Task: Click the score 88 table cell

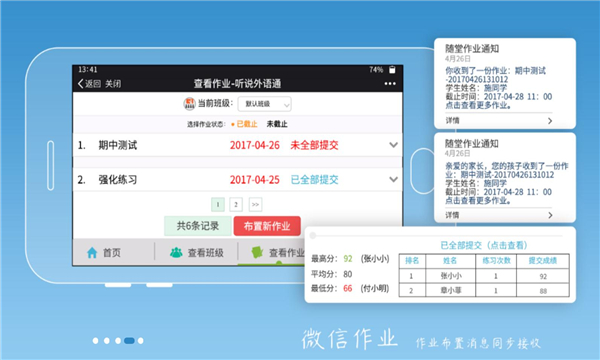Action: [x=543, y=291]
